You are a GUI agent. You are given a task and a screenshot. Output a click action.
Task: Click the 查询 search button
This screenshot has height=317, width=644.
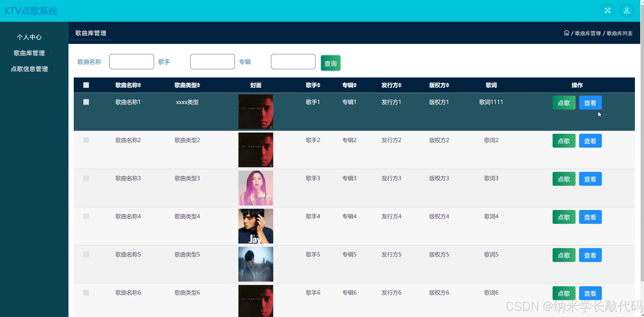[x=330, y=63]
